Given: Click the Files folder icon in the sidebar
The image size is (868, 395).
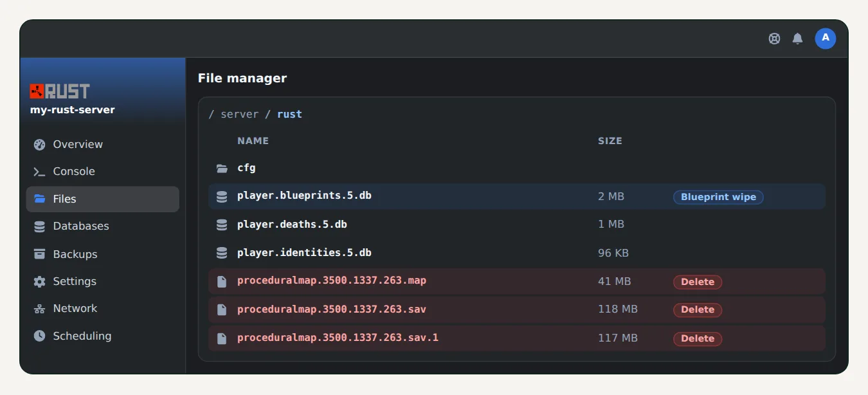Looking at the screenshot, I should (x=40, y=199).
